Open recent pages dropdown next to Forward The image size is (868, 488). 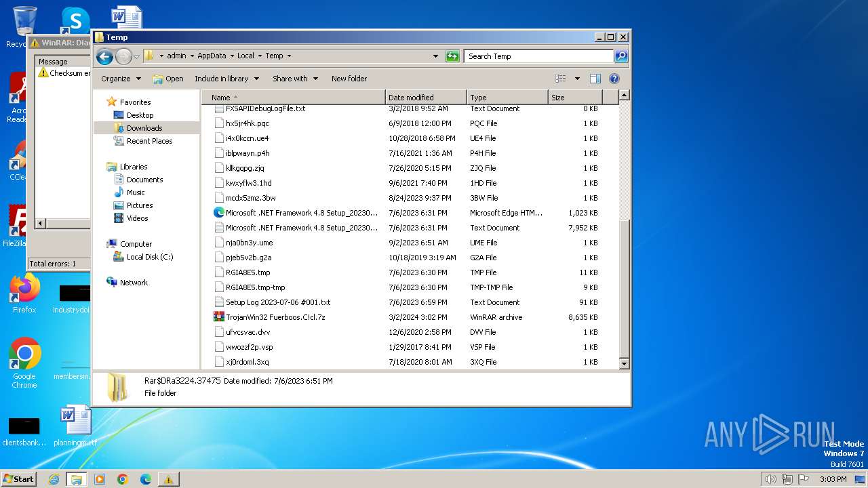coord(136,56)
